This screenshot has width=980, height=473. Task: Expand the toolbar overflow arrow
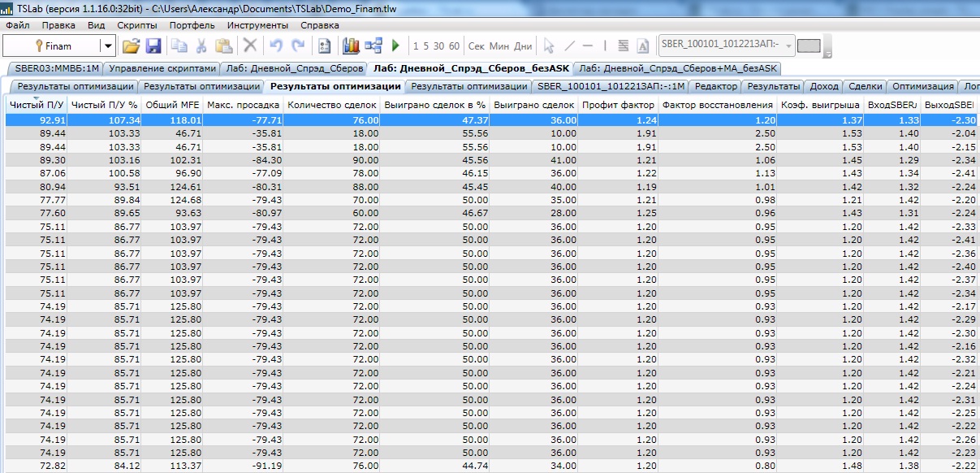(827, 52)
